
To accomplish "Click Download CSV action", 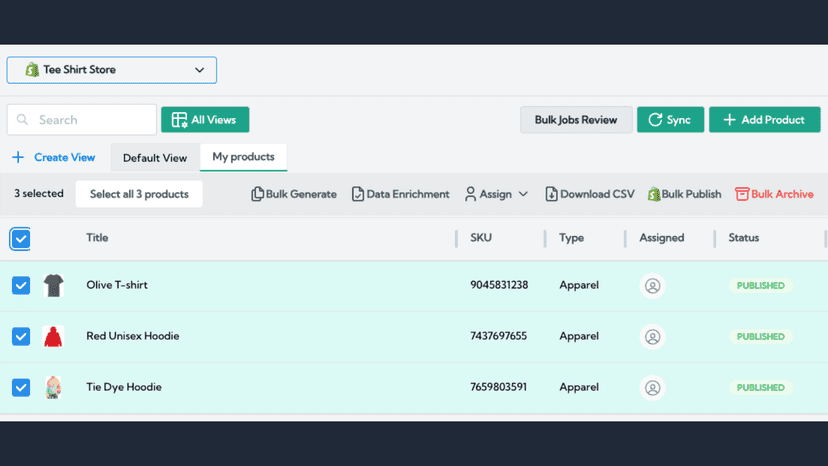I will pyautogui.click(x=590, y=194).
